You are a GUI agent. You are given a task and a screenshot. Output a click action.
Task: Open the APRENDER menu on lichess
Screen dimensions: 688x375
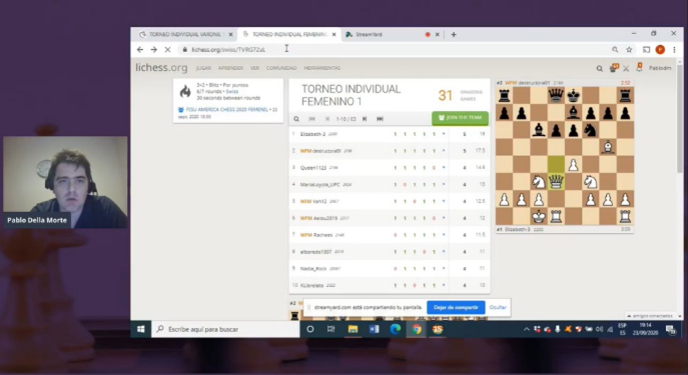[230, 68]
